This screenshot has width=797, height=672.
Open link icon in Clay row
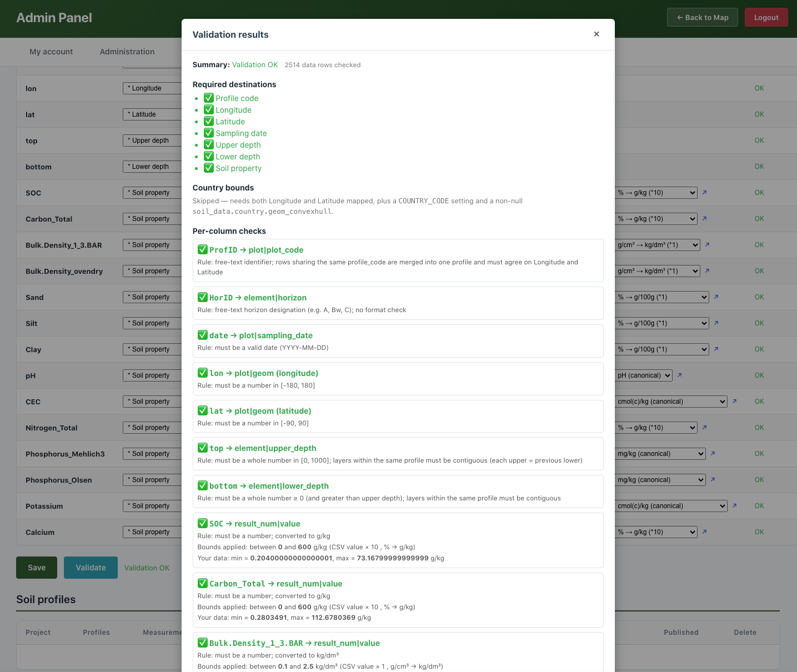tap(716, 349)
